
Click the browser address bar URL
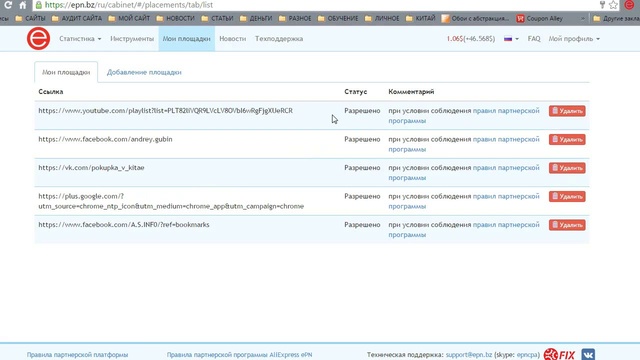tap(129, 5)
